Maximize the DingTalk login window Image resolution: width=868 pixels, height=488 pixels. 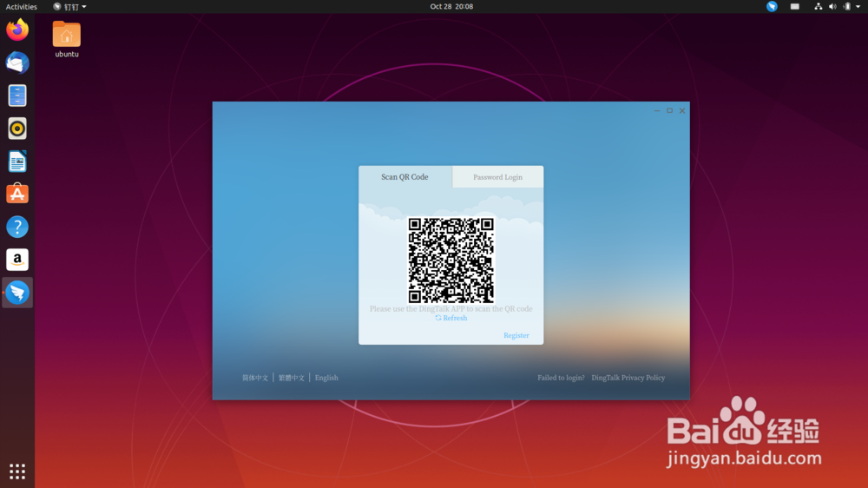[x=669, y=111]
